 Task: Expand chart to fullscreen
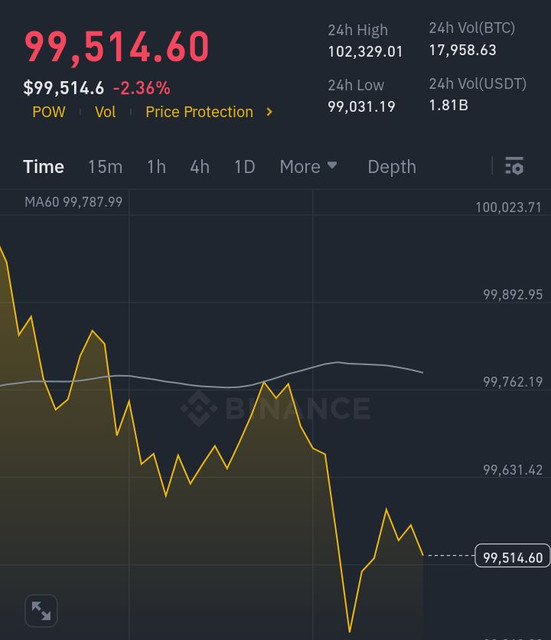(x=41, y=611)
